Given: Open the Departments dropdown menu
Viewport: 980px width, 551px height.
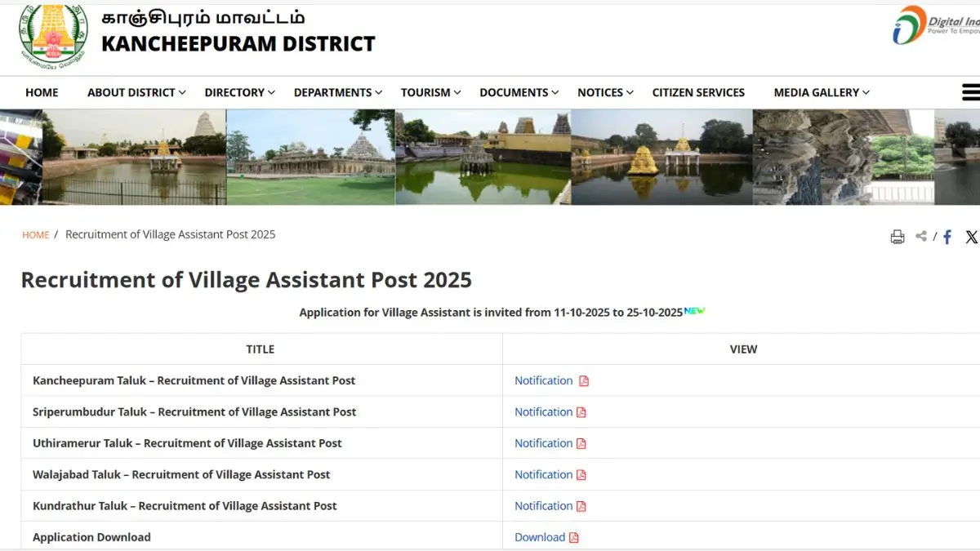Looking at the screenshot, I should pos(338,92).
